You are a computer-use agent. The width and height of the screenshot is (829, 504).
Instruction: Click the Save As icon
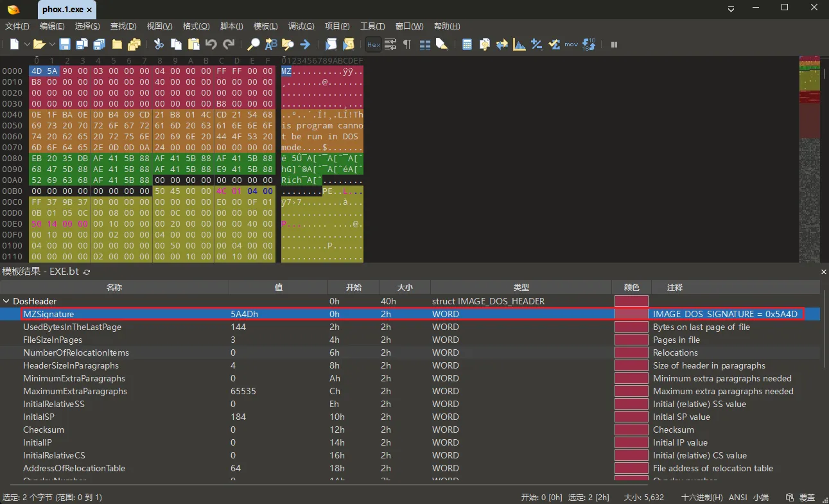point(82,44)
